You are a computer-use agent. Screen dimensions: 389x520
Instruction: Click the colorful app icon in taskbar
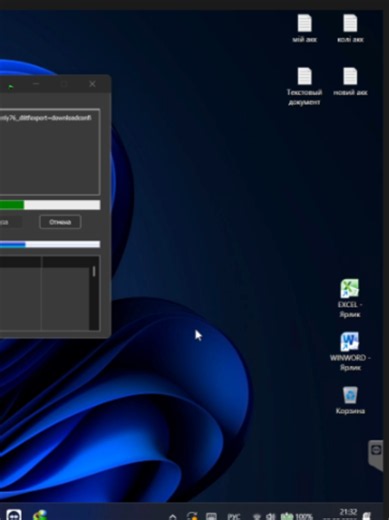tap(40, 515)
